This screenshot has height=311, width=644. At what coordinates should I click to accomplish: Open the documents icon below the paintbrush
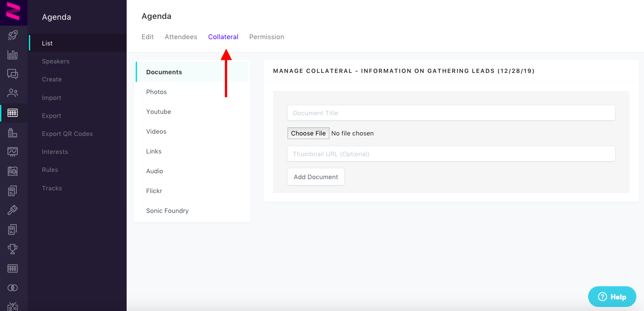(13, 229)
